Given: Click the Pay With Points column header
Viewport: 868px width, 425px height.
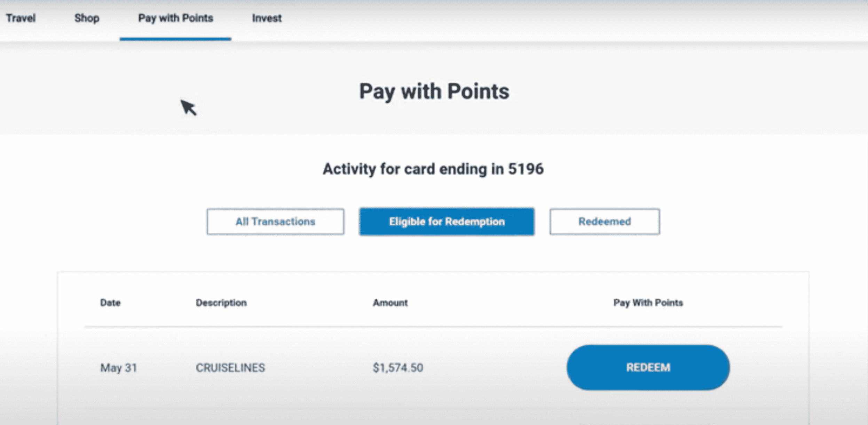Looking at the screenshot, I should coord(648,303).
